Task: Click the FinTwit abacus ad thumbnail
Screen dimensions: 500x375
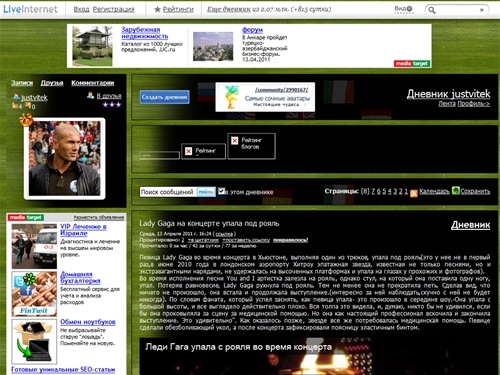Action: tap(34, 294)
